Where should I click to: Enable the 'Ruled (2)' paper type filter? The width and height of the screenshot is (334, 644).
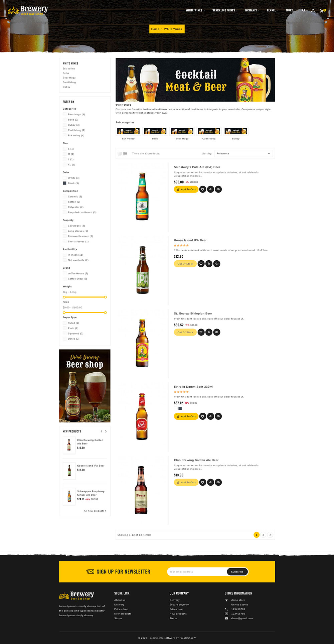pyautogui.click(x=64, y=323)
